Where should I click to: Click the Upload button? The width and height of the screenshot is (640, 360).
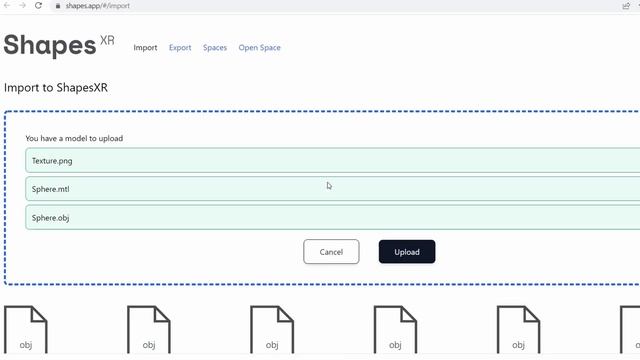(x=407, y=251)
